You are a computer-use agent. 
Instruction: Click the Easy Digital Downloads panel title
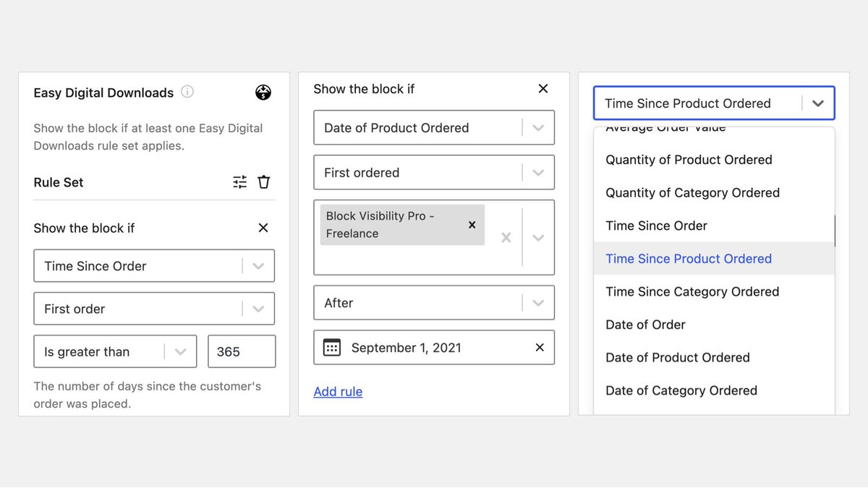point(103,93)
